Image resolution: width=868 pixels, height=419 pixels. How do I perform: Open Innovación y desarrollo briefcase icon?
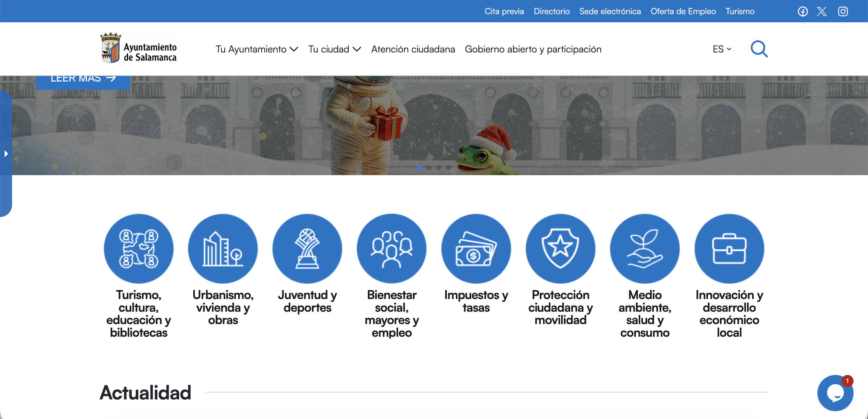pos(729,248)
